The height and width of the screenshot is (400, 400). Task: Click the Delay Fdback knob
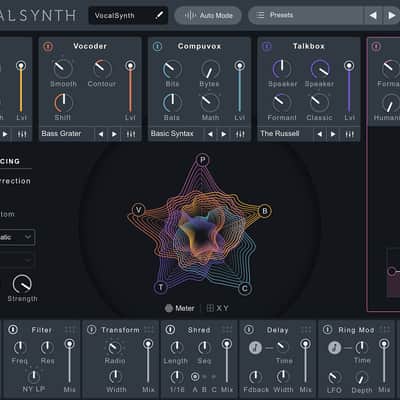tap(255, 377)
